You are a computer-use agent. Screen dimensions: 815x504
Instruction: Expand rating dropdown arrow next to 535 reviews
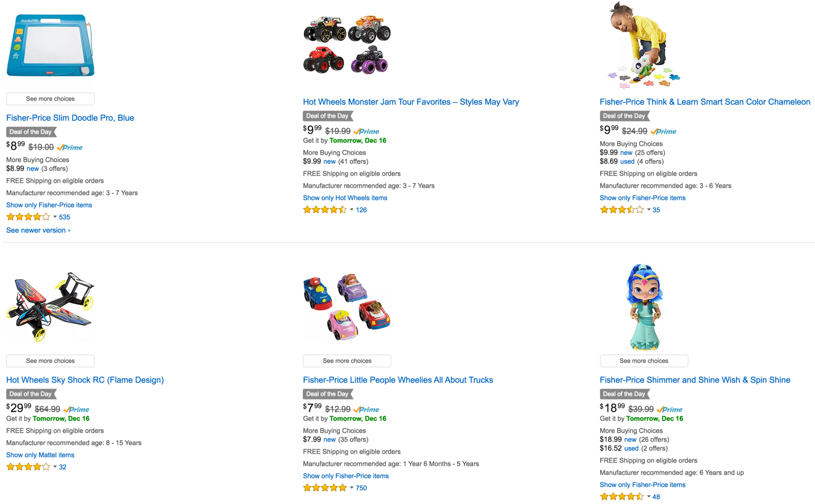tap(55, 217)
